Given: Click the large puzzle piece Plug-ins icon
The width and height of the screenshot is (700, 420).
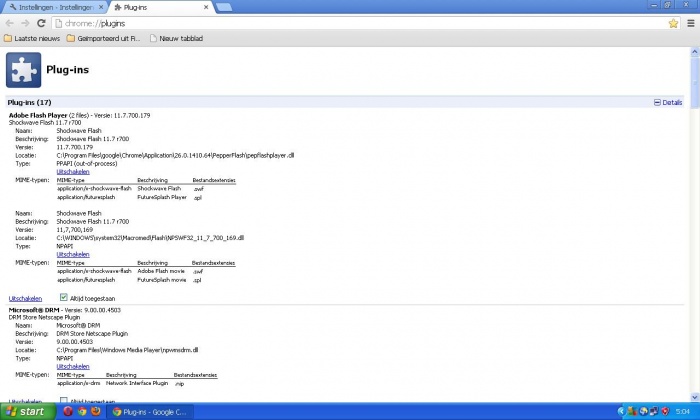Looking at the screenshot, I should tap(23, 70).
